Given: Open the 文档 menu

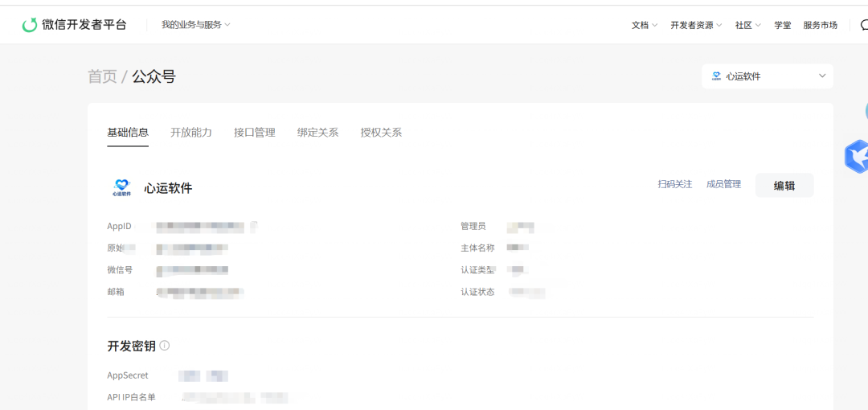Looking at the screenshot, I should coord(645,25).
